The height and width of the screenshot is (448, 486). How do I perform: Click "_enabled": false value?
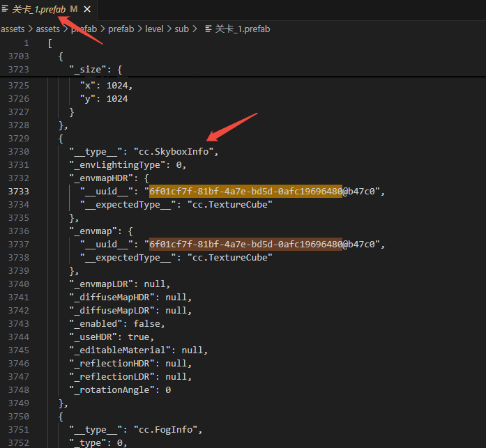click(x=146, y=324)
